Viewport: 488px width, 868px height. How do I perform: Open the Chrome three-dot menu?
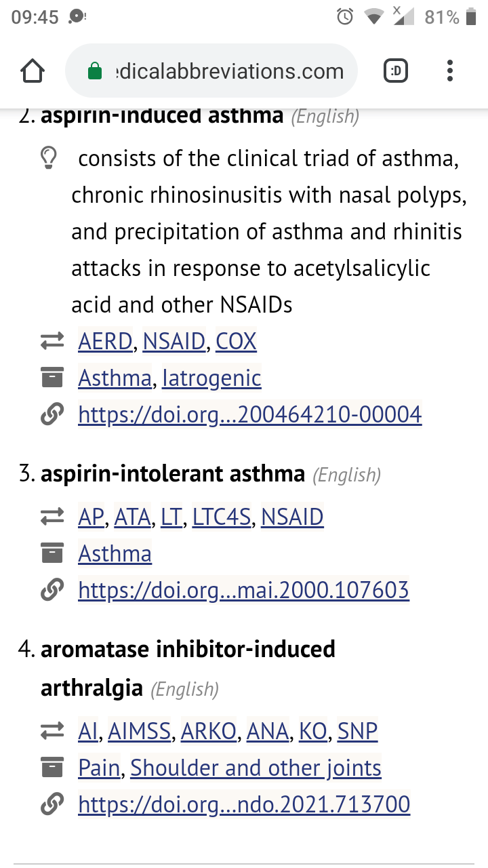(450, 71)
